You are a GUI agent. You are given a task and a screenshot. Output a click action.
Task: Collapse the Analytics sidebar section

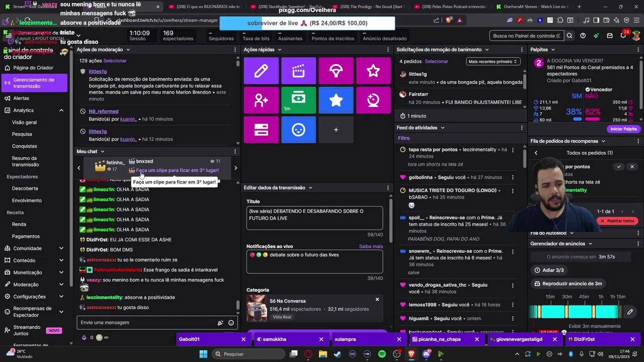click(61, 110)
